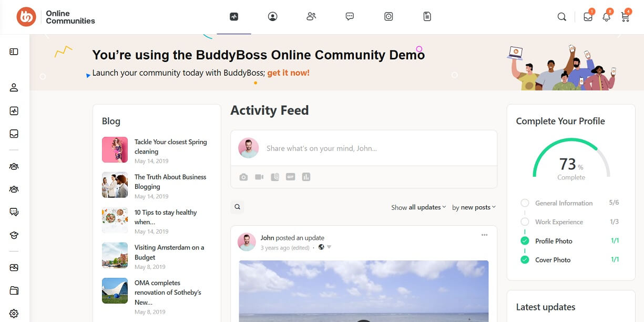The height and width of the screenshot is (322, 644).
Task: Attach a document using the paperclip file icon
Action: [275, 177]
